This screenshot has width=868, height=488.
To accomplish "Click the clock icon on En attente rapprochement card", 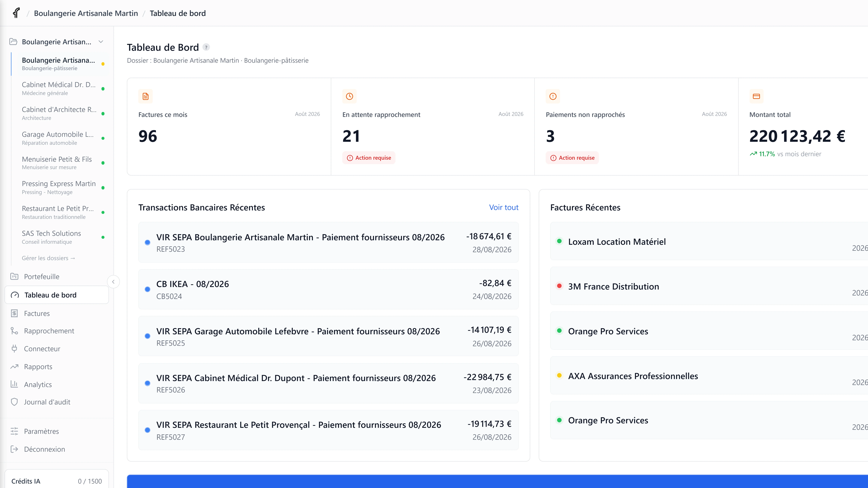I will click(x=349, y=96).
